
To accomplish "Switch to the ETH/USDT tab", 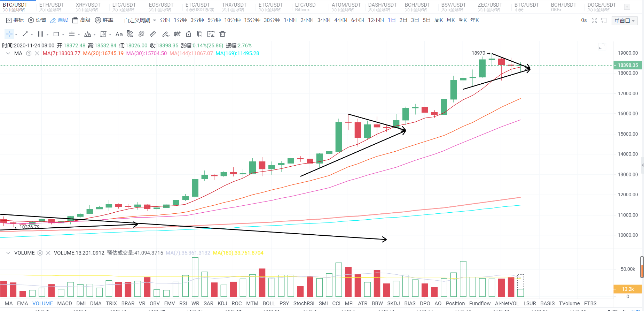I will click(x=52, y=7).
